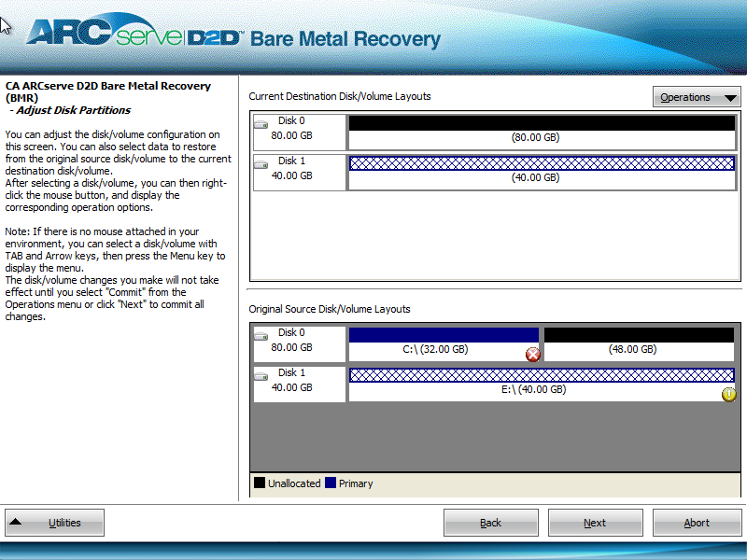This screenshot has height=560, width=747.
Task: Select source Disk 0 drive icon
Action: pos(261,336)
